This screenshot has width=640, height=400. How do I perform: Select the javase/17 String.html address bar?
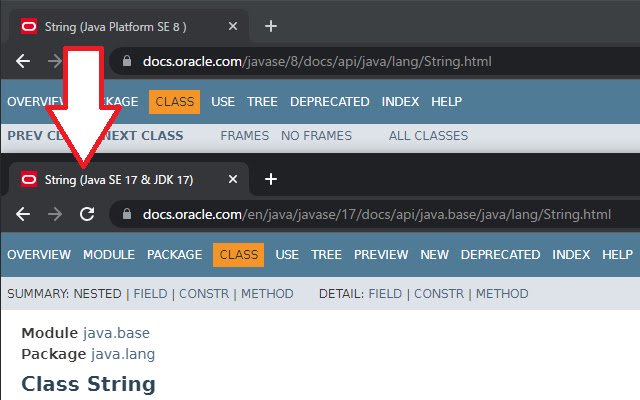[x=377, y=215]
